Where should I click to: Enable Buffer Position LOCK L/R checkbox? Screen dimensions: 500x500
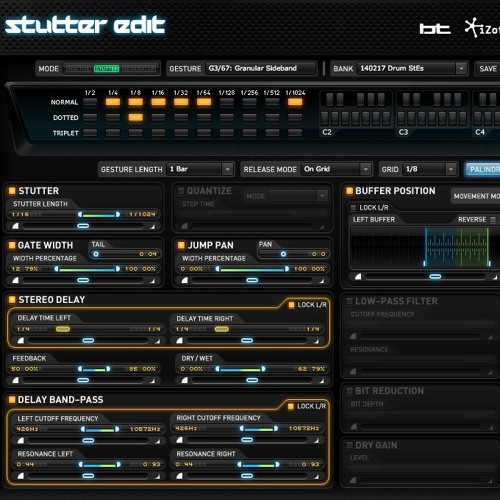(353, 208)
